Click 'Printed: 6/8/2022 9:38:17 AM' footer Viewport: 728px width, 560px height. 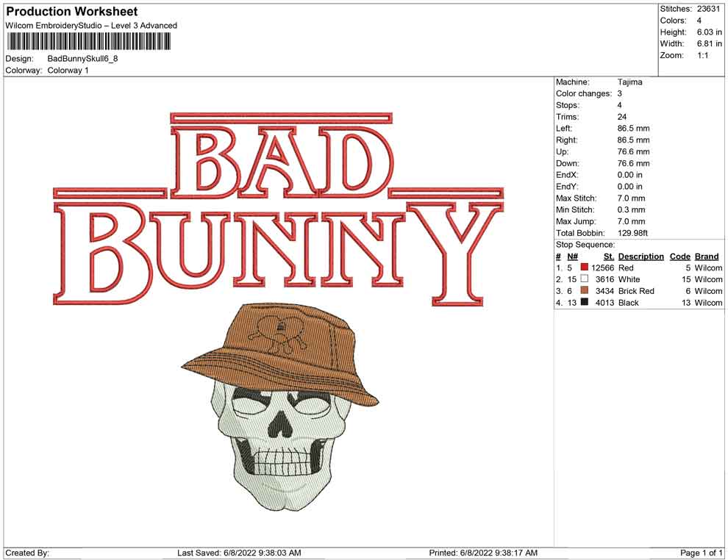coord(483,553)
